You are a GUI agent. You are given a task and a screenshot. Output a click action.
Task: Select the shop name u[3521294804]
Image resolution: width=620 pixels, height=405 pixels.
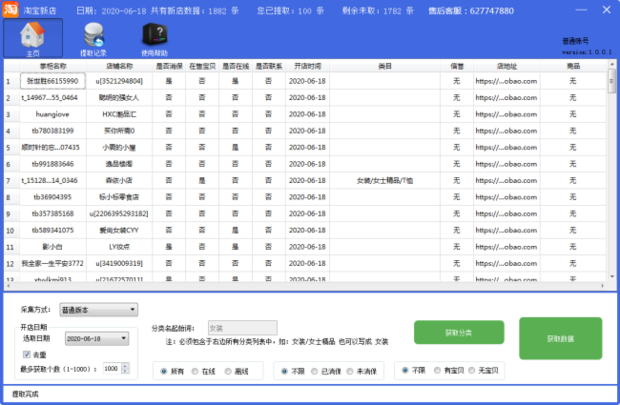point(119,81)
